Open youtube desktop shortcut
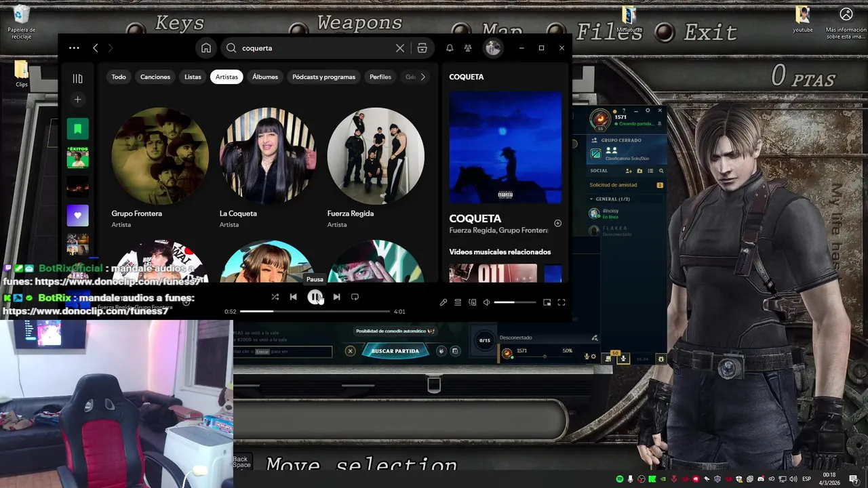Image resolution: width=868 pixels, height=488 pixels. (803, 19)
